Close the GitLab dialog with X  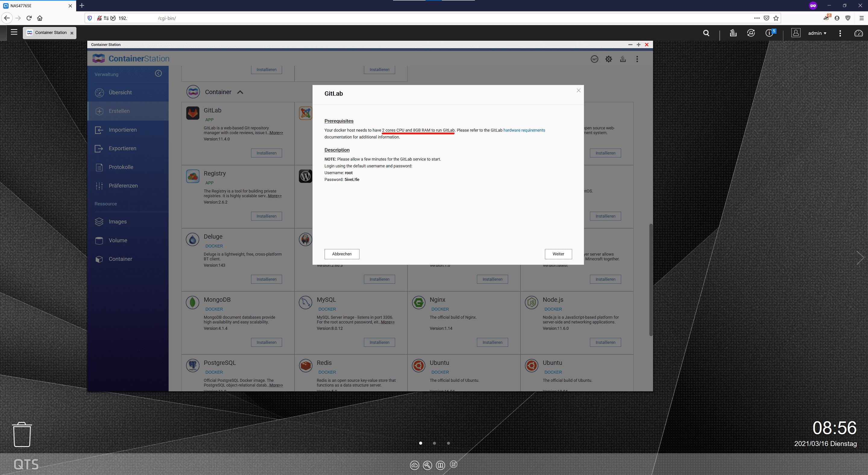point(579,90)
